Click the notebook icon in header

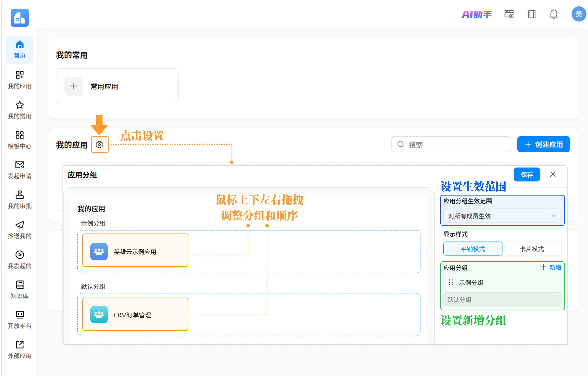pyautogui.click(x=532, y=14)
